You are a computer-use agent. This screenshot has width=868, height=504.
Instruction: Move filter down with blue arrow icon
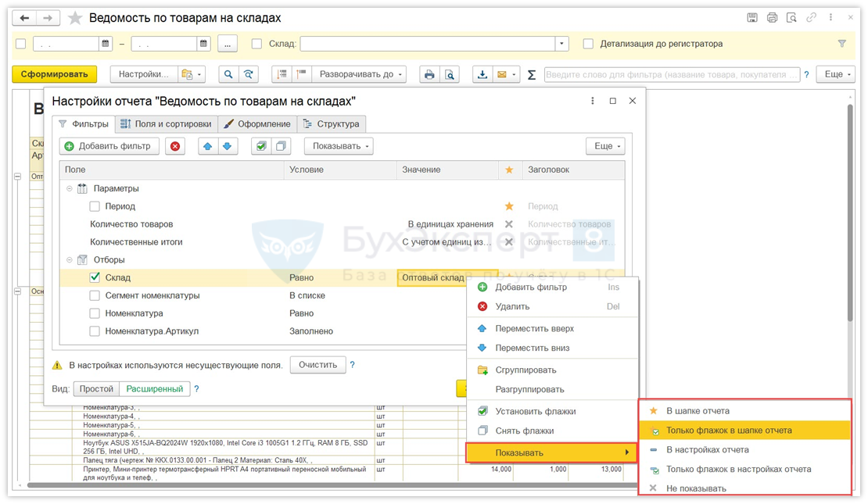(x=228, y=146)
